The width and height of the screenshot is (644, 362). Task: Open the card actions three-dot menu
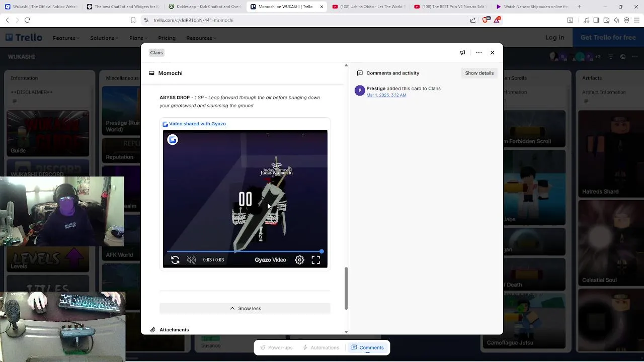click(478, 52)
